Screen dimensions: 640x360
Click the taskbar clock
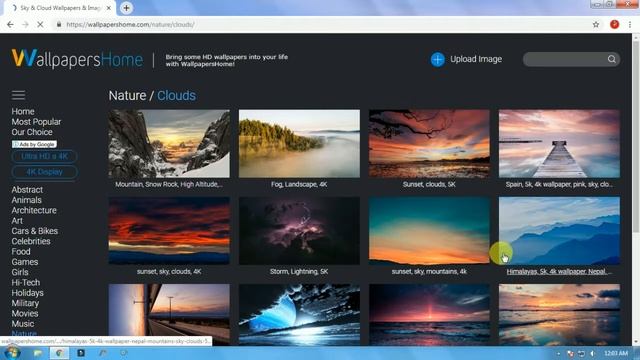click(x=616, y=353)
